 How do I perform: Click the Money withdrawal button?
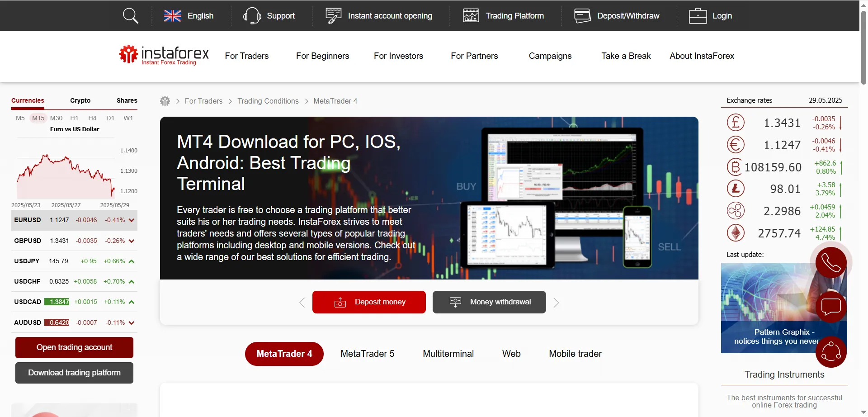489,302
